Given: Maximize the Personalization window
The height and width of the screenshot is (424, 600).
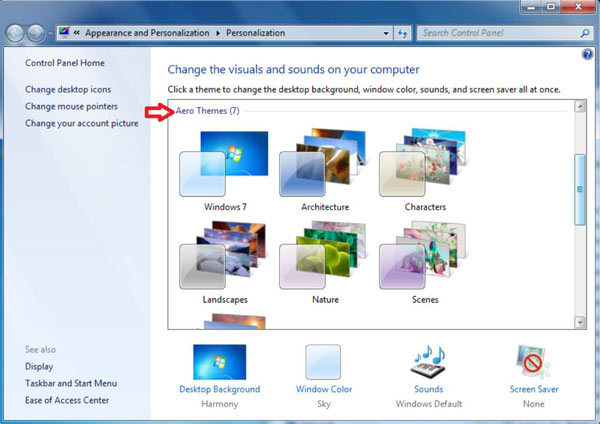Looking at the screenshot, I should [551, 7].
